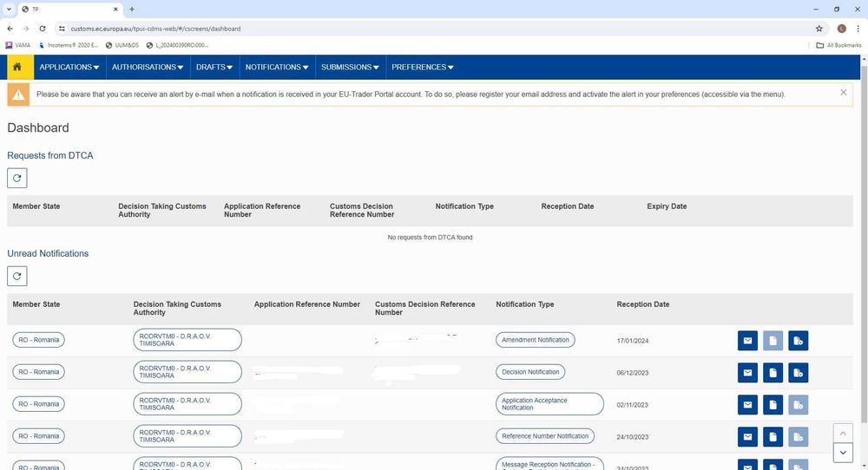
Task: Refresh the Unread Notifications list
Action: 17,276
